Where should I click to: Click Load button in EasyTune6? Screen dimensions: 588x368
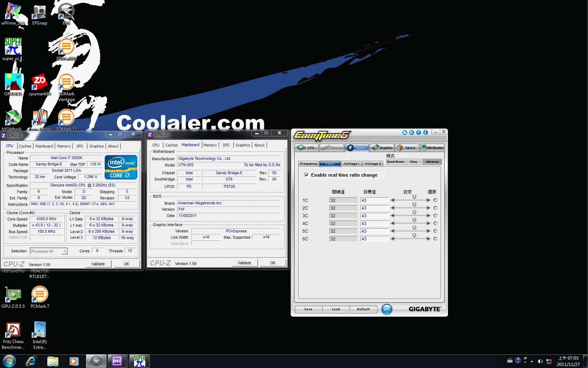336,309
